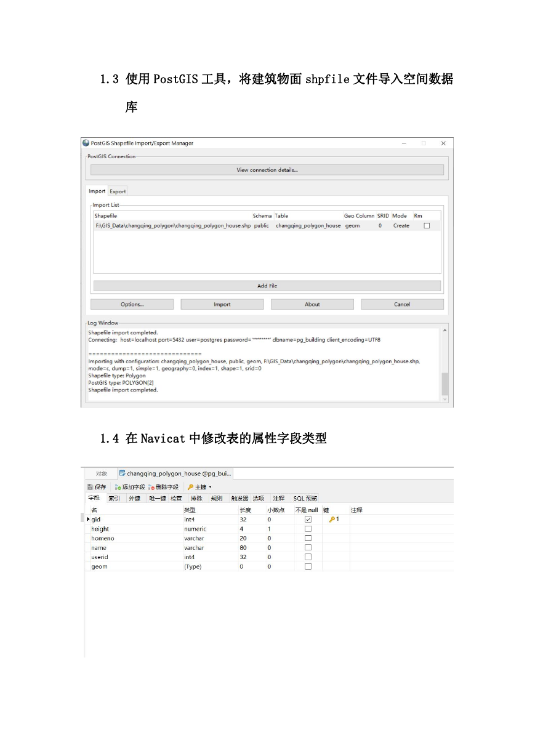Screen dimensions: 535x756
Task: Toggle the 不是 null checkbox for userid
Action: [x=308, y=557]
